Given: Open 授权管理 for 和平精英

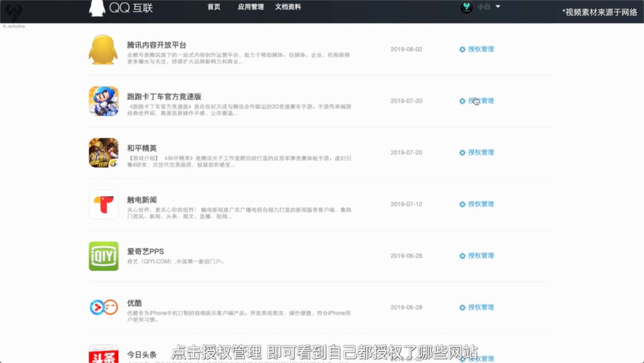Looking at the screenshot, I should click(x=481, y=152).
